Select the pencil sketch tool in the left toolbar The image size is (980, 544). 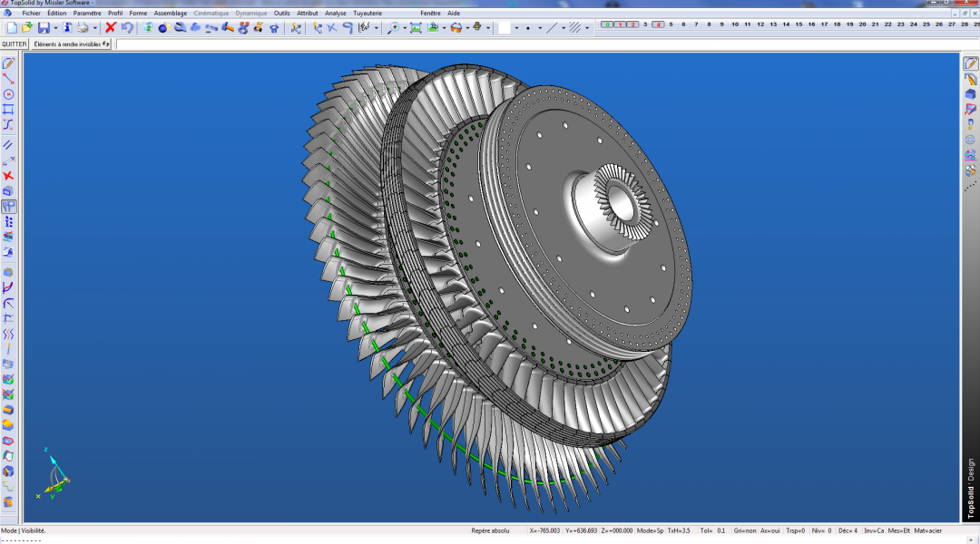tap(9, 63)
